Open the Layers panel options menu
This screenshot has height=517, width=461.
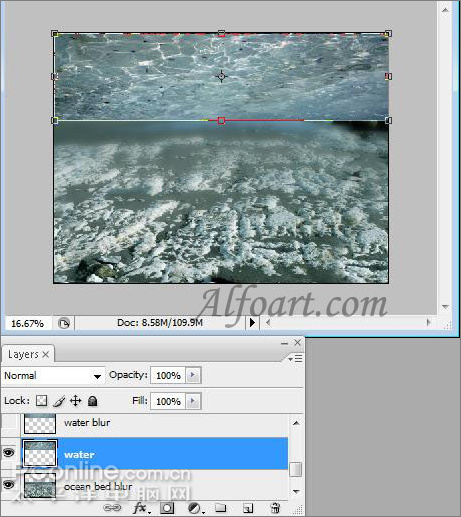tap(295, 359)
